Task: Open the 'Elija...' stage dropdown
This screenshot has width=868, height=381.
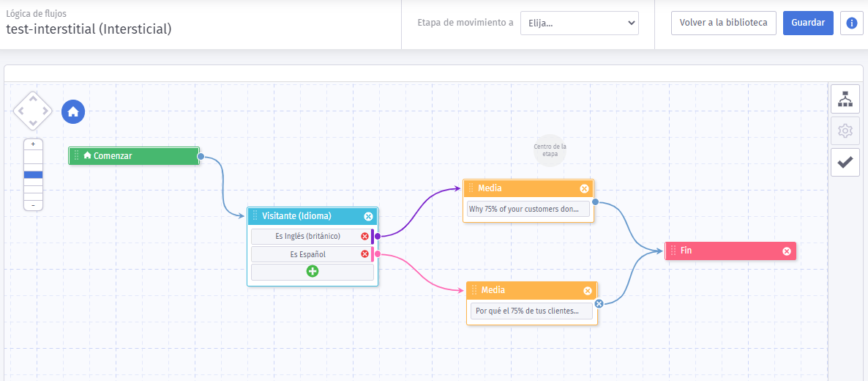Action: pyautogui.click(x=579, y=23)
